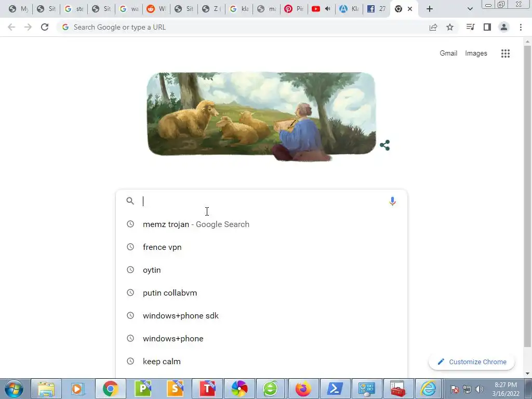Image resolution: width=532 pixels, height=399 pixels.
Task: Open Google Images link
Action: click(x=476, y=54)
